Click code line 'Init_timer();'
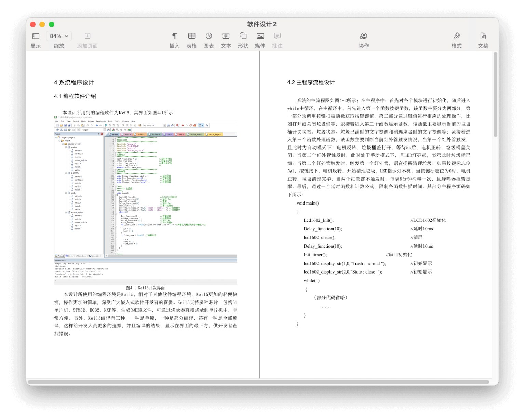Image resolution: width=525 pixels, height=420 pixels. (315, 255)
